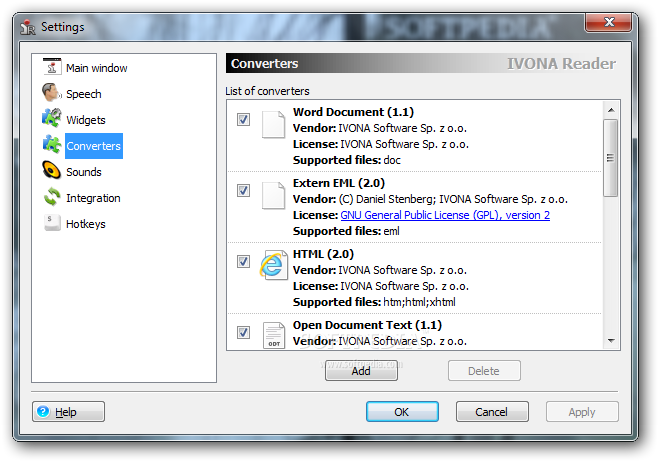Click the converters list scrollbar thumb

coord(611,158)
